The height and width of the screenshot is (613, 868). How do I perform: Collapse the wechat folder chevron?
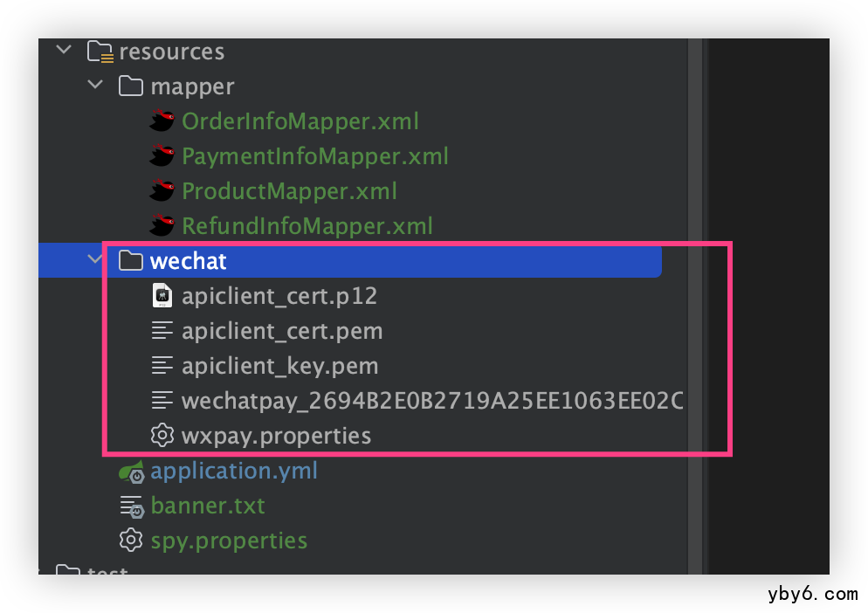(x=94, y=260)
